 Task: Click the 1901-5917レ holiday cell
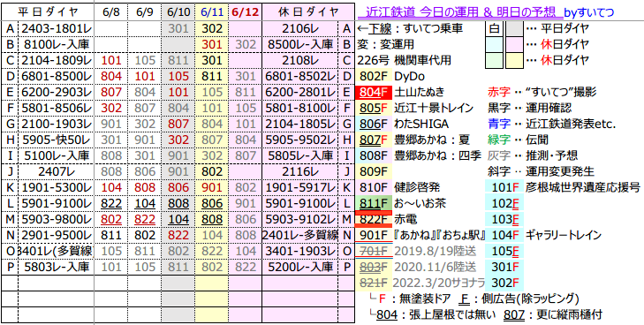point(301,188)
